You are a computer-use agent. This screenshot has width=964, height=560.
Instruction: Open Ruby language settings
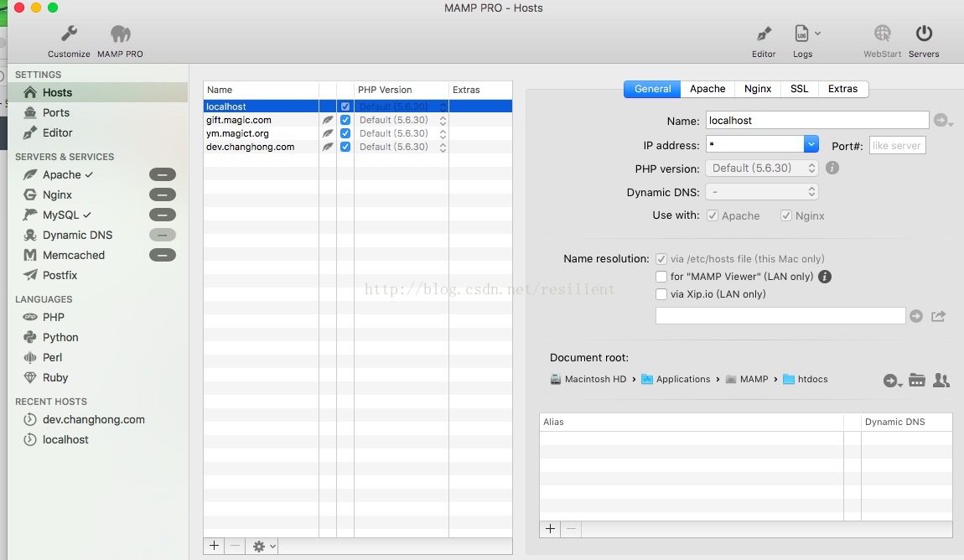coord(55,377)
